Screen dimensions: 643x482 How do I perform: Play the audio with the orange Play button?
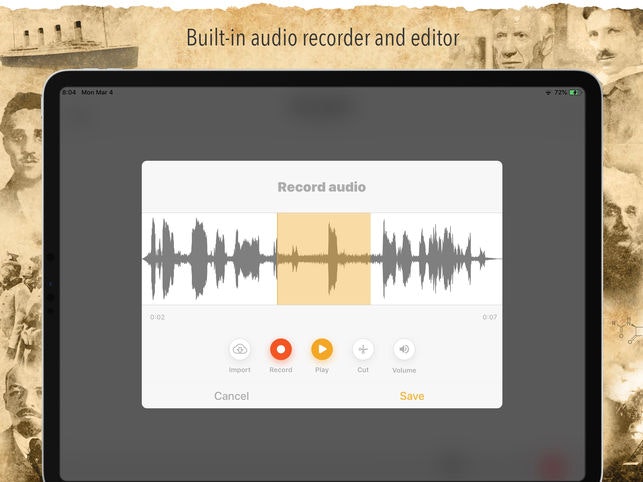322,349
